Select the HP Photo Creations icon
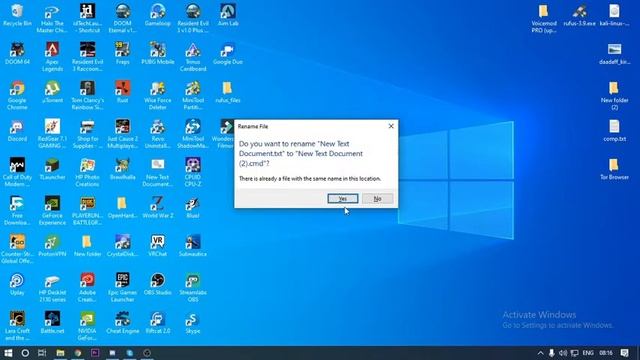 coord(87,172)
